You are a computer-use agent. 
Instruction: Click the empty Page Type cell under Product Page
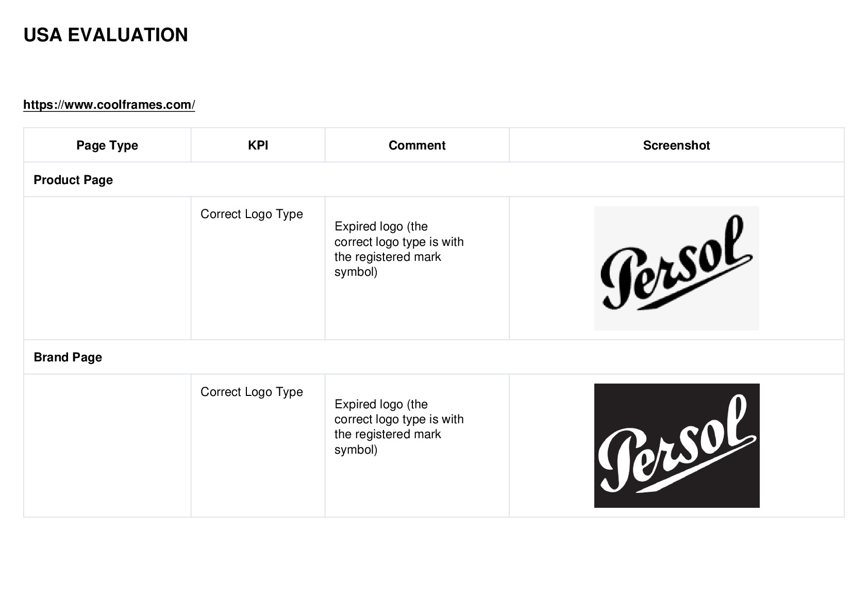pyautogui.click(x=107, y=268)
